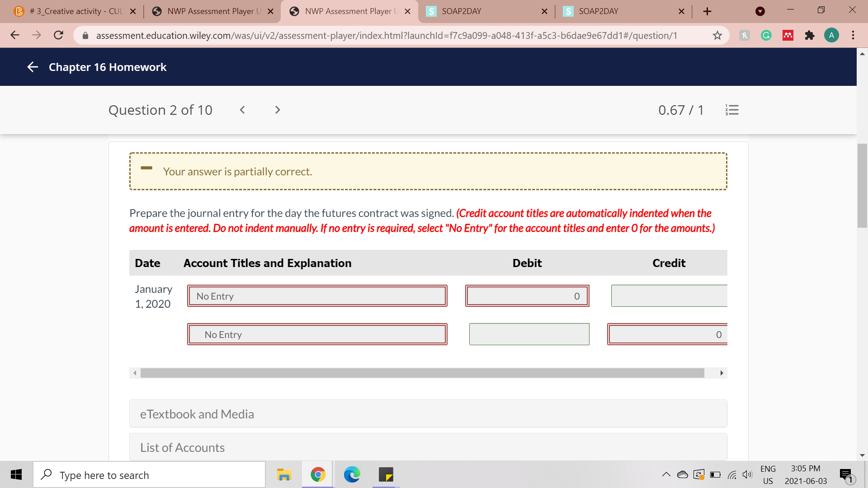Click second row credit amount field
Image resolution: width=868 pixels, height=488 pixels.
click(x=667, y=334)
